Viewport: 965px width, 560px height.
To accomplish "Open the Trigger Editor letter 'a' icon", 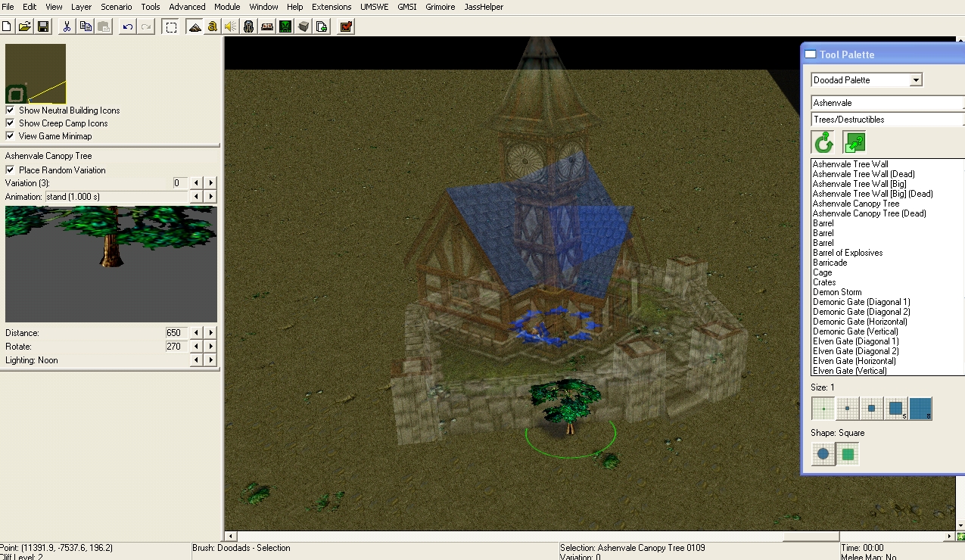I will click(213, 26).
